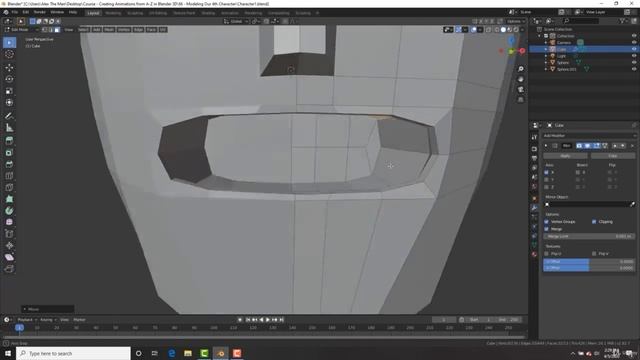This screenshot has height=360, width=640.
Task: Use the Mirror Object eyedropper
Action: coord(632,204)
